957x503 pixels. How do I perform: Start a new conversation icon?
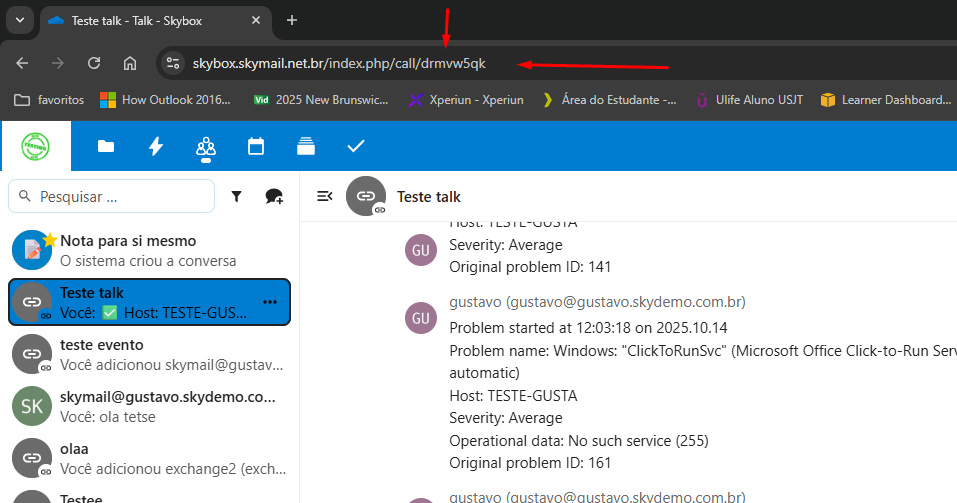tap(273, 197)
